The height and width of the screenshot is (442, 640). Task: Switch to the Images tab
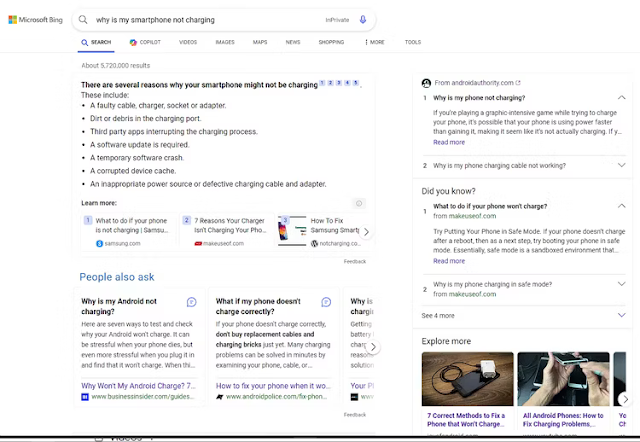tap(225, 42)
